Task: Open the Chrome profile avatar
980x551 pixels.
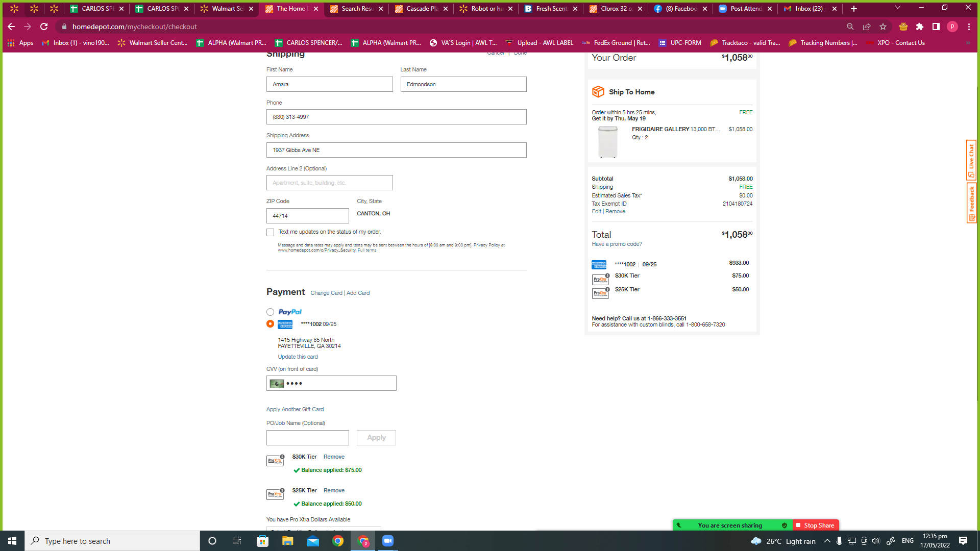Action: click(x=952, y=27)
